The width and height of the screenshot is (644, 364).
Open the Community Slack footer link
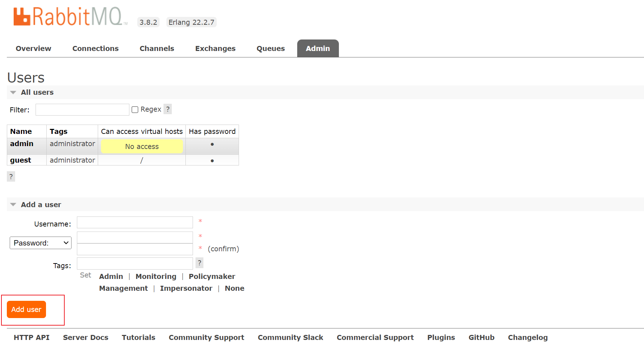click(290, 337)
